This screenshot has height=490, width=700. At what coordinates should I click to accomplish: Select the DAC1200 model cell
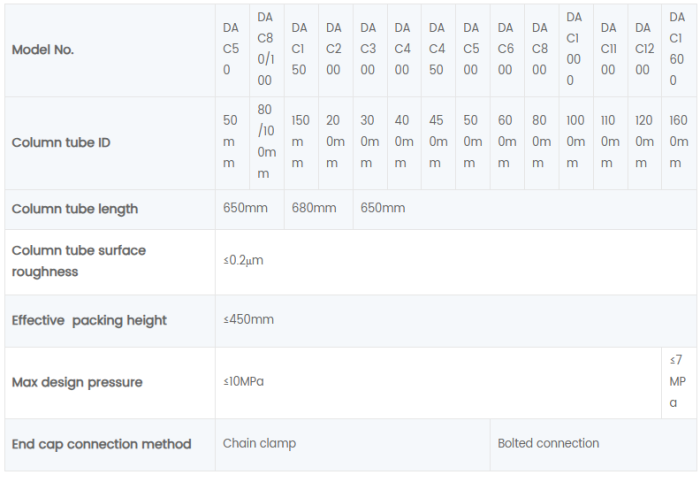[x=643, y=49]
